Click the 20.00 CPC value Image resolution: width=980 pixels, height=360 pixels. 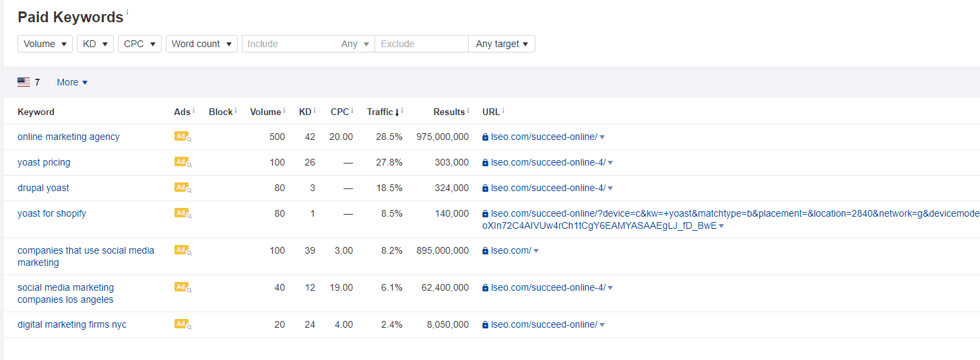pyautogui.click(x=341, y=137)
